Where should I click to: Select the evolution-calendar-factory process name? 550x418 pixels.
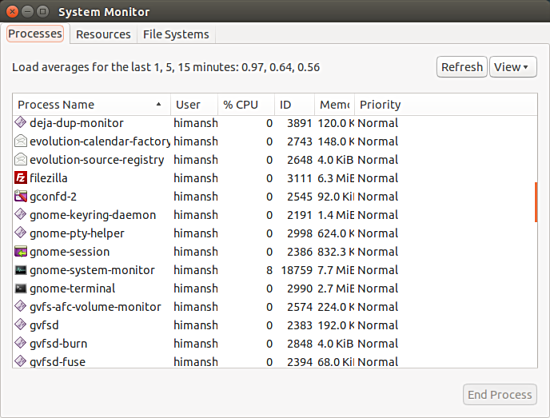(100, 141)
